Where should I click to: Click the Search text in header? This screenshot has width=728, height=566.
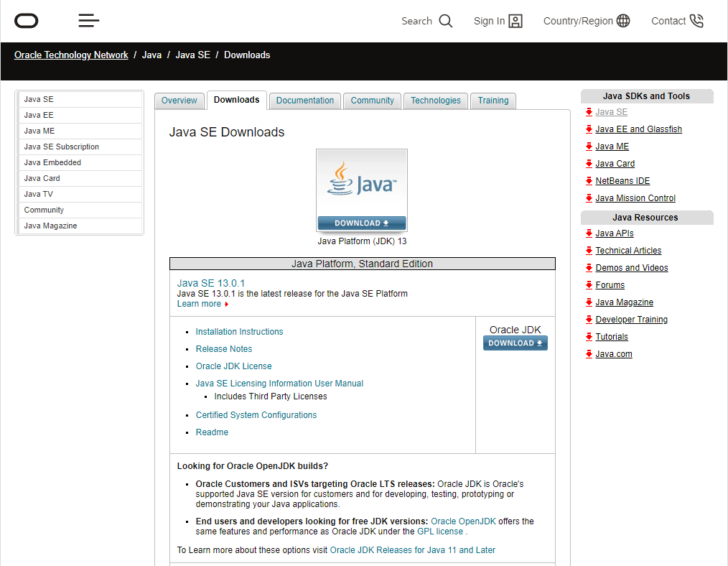point(416,21)
